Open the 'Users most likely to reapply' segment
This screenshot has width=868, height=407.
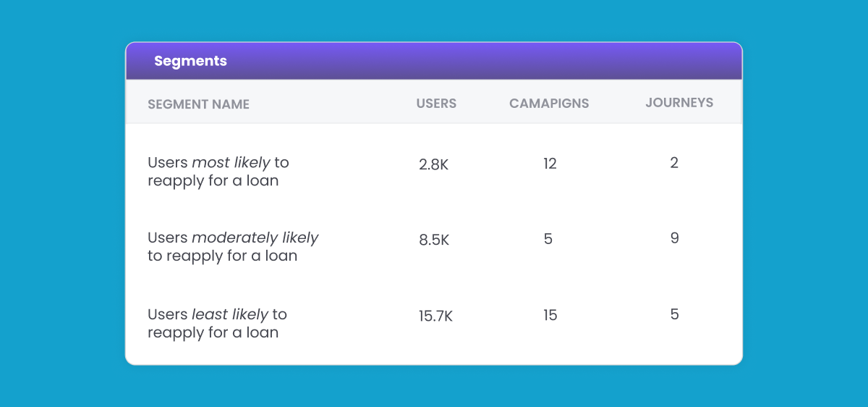pyautogui.click(x=218, y=172)
